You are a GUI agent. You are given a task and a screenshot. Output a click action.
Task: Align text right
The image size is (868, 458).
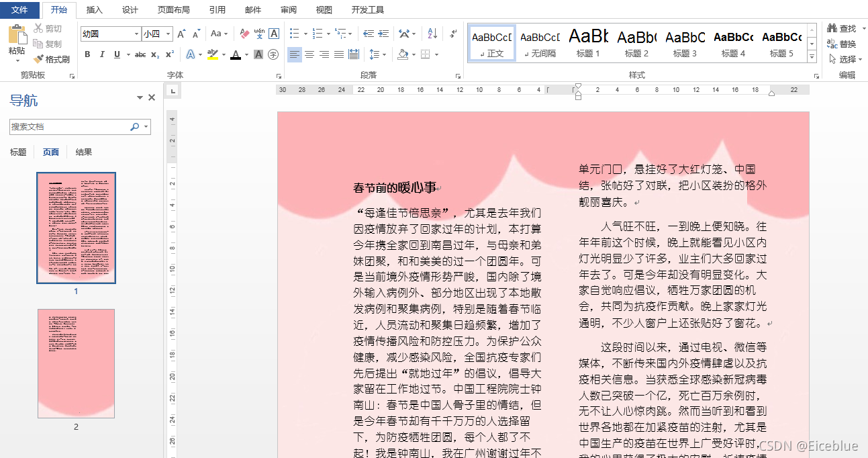(324, 54)
